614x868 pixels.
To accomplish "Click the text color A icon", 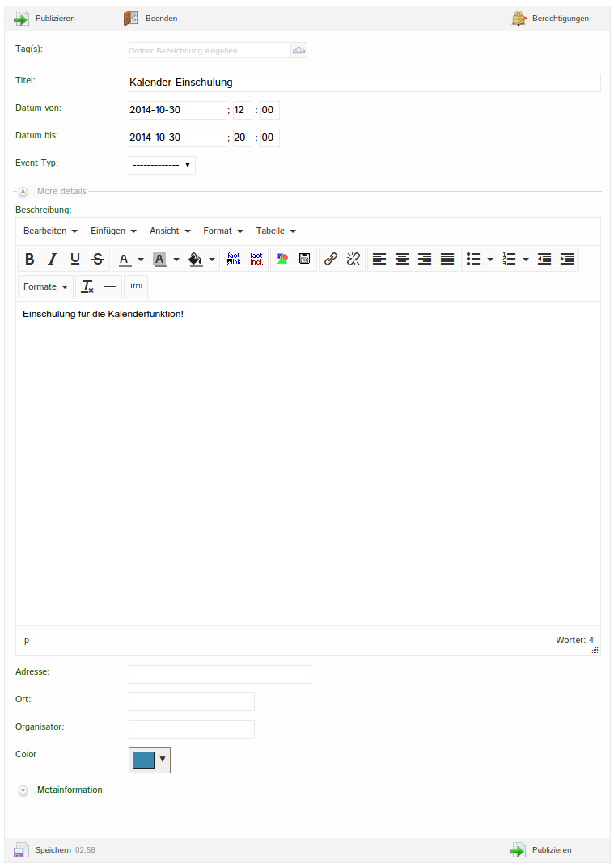I will tap(124, 259).
